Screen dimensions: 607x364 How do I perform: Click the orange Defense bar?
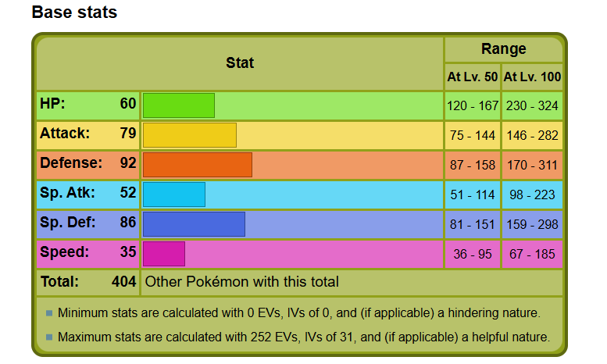198,165
